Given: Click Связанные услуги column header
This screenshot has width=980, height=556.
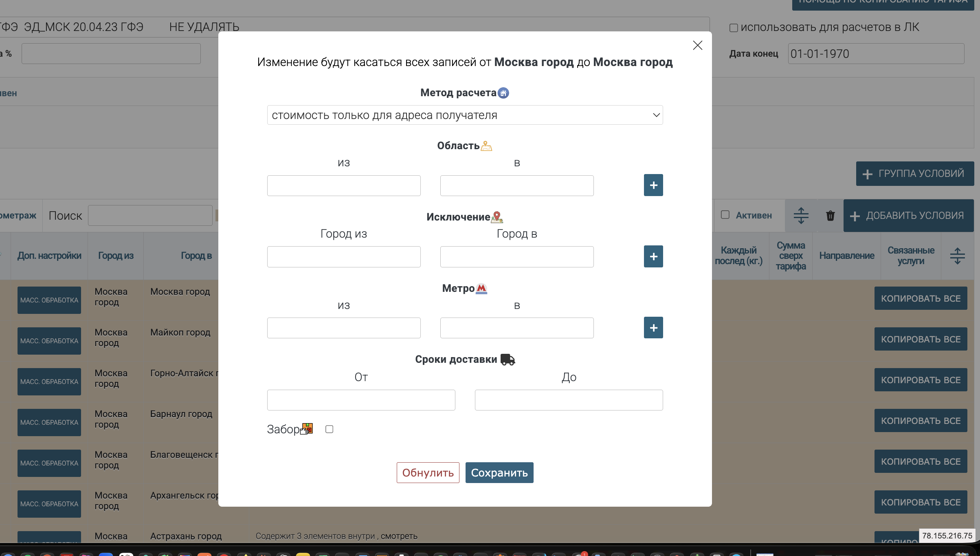Looking at the screenshot, I should 911,256.
